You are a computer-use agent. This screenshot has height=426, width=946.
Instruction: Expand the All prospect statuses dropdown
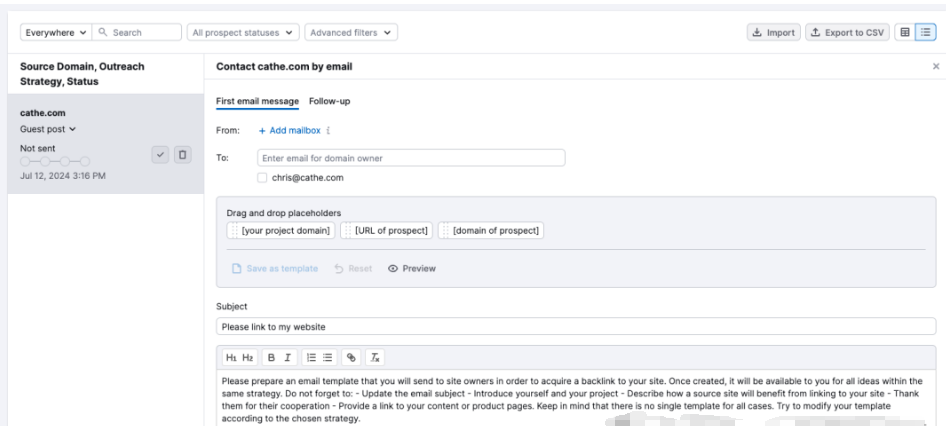pos(243,32)
